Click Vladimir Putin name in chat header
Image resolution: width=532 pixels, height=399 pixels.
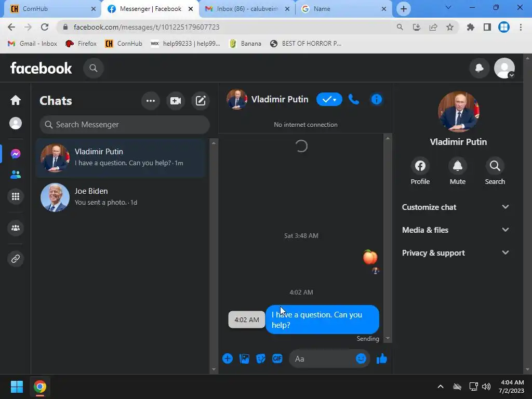[x=280, y=99]
